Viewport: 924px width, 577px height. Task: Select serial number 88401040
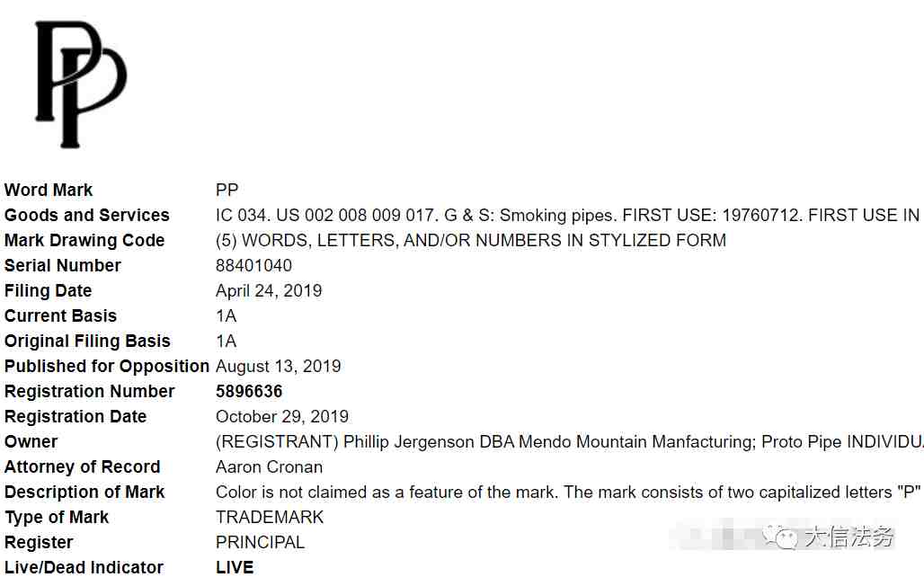tap(253, 265)
